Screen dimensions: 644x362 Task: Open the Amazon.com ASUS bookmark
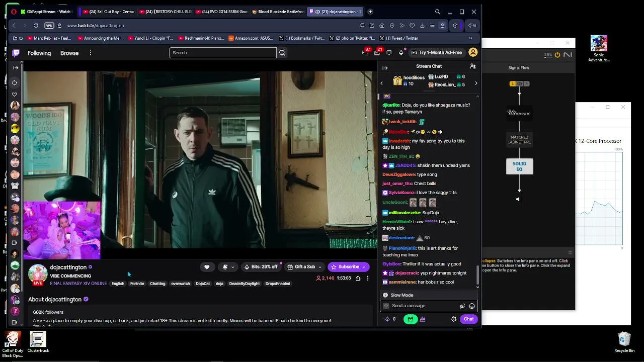[x=251, y=38]
